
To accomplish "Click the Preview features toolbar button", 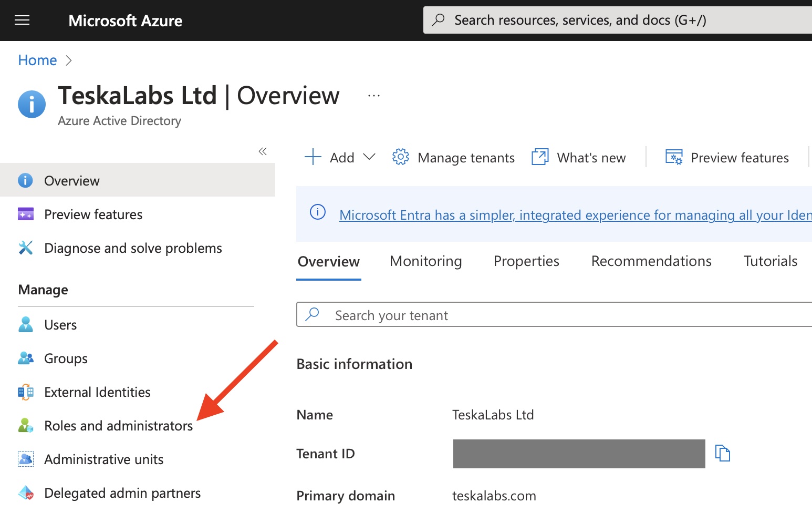I will [x=727, y=157].
